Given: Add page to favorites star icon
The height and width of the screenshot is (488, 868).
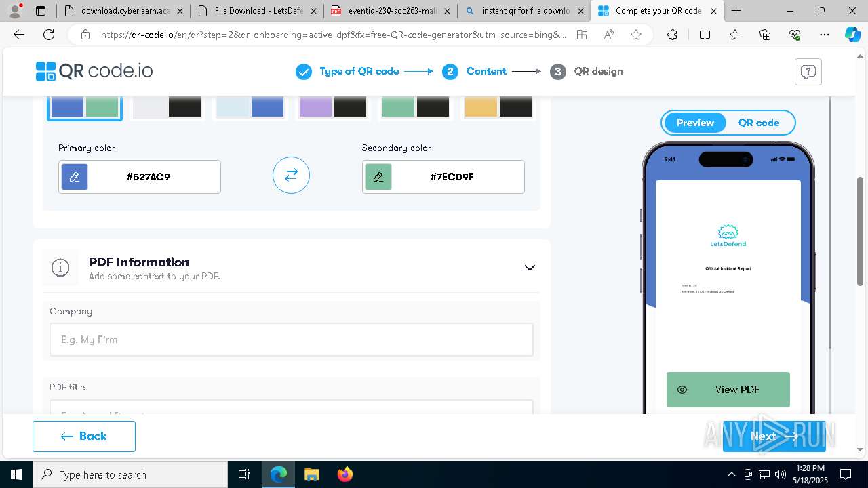Looking at the screenshot, I should click(x=636, y=35).
